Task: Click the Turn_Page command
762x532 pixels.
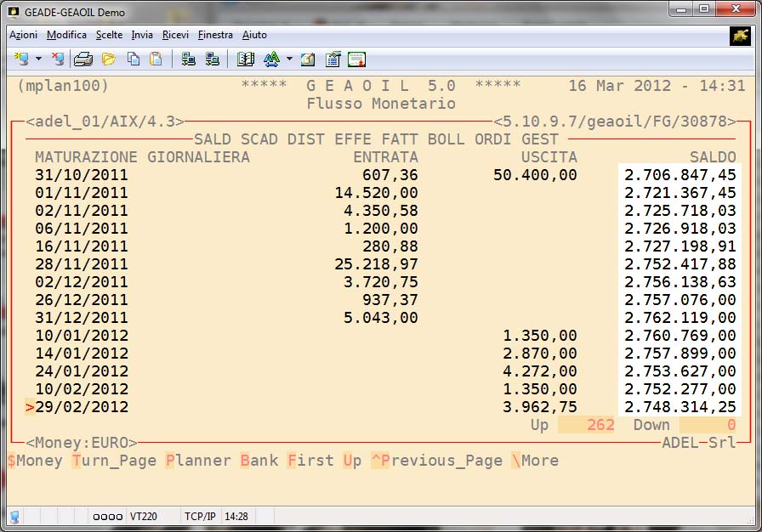Action: (x=114, y=461)
